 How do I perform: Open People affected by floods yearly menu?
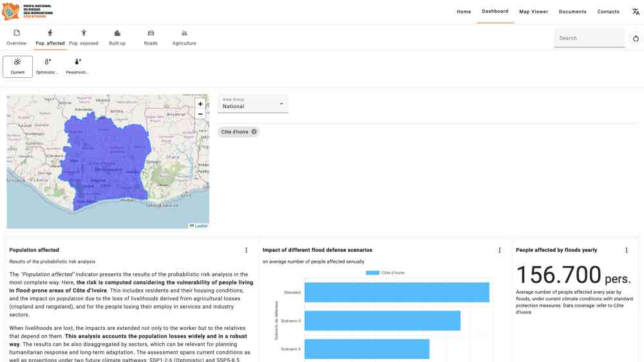(627, 250)
